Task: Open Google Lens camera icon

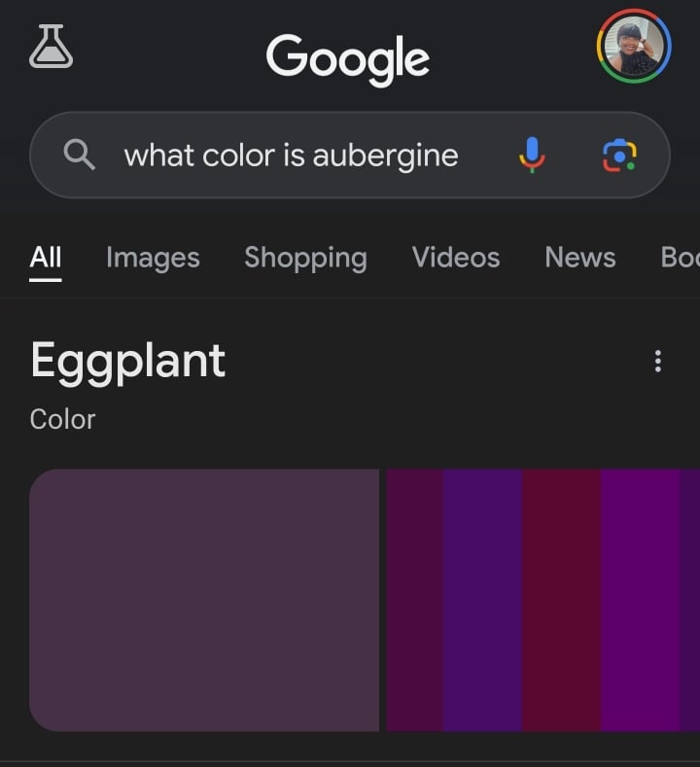Action: pyautogui.click(x=619, y=156)
